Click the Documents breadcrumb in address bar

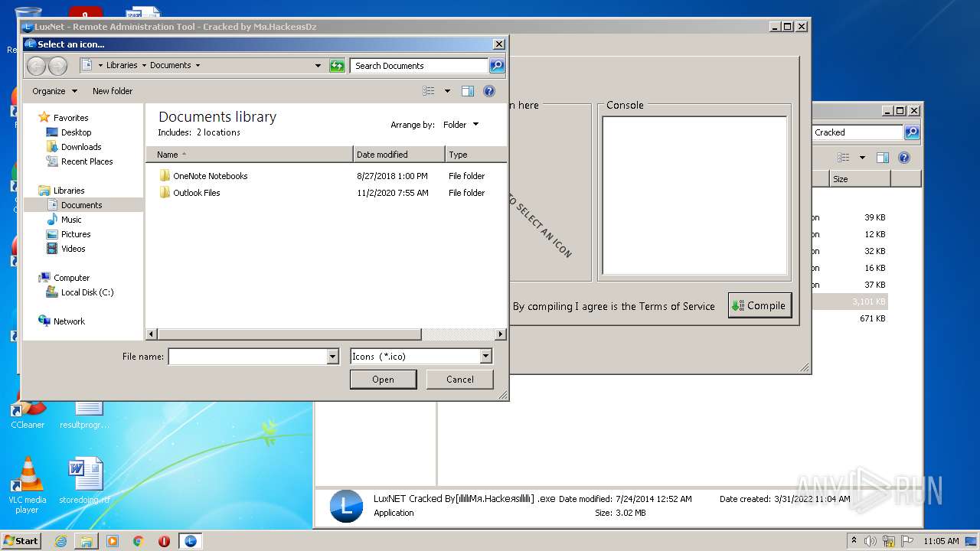[x=170, y=66]
